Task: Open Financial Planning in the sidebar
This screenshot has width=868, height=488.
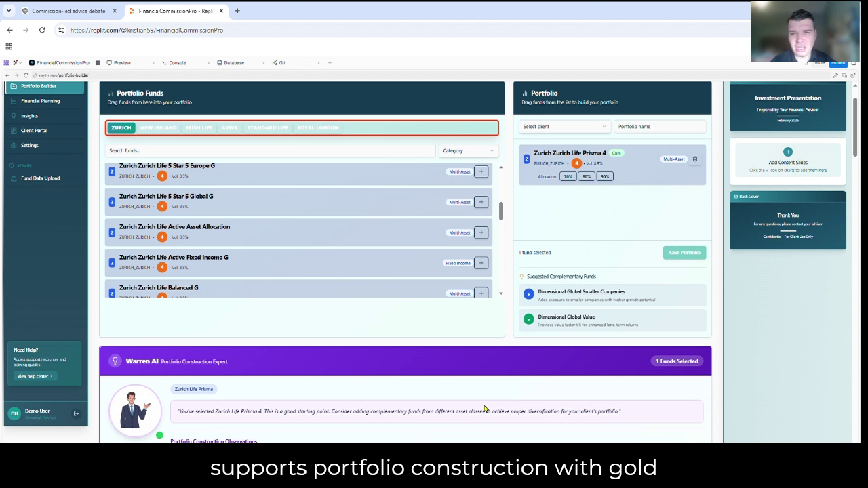Action: pyautogui.click(x=40, y=101)
